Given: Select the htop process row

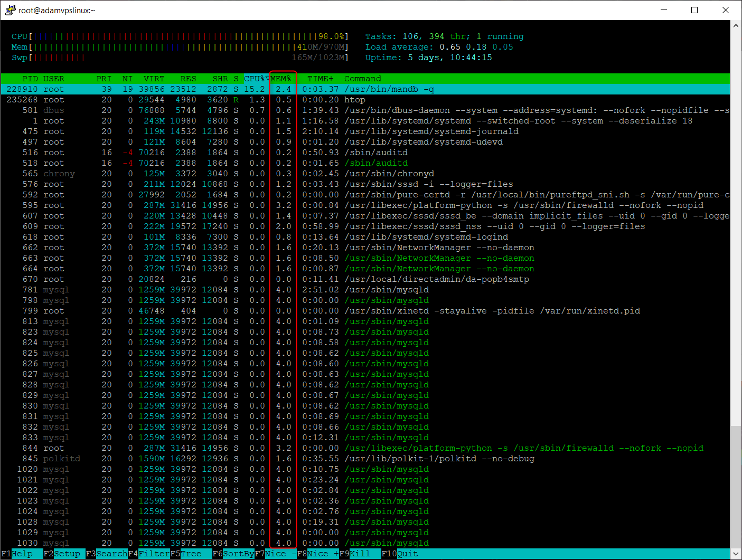Looking at the screenshot, I should point(365,100).
